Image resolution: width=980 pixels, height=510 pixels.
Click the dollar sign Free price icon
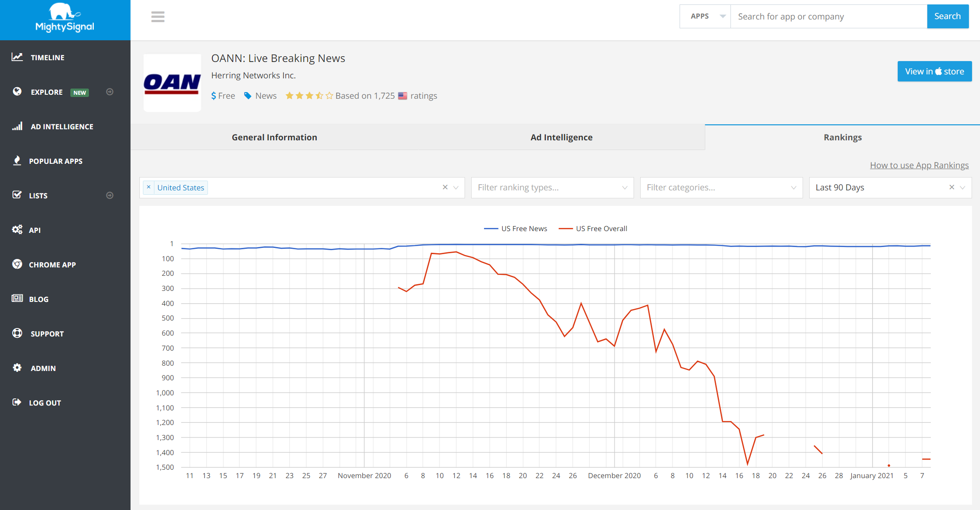pyautogui.click(x=214, y=96)
